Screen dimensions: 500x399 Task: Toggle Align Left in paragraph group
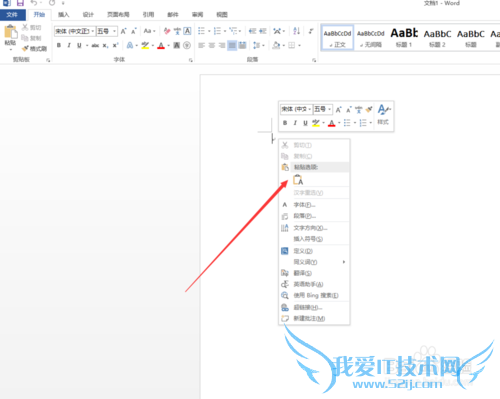[x=201, y=45]
